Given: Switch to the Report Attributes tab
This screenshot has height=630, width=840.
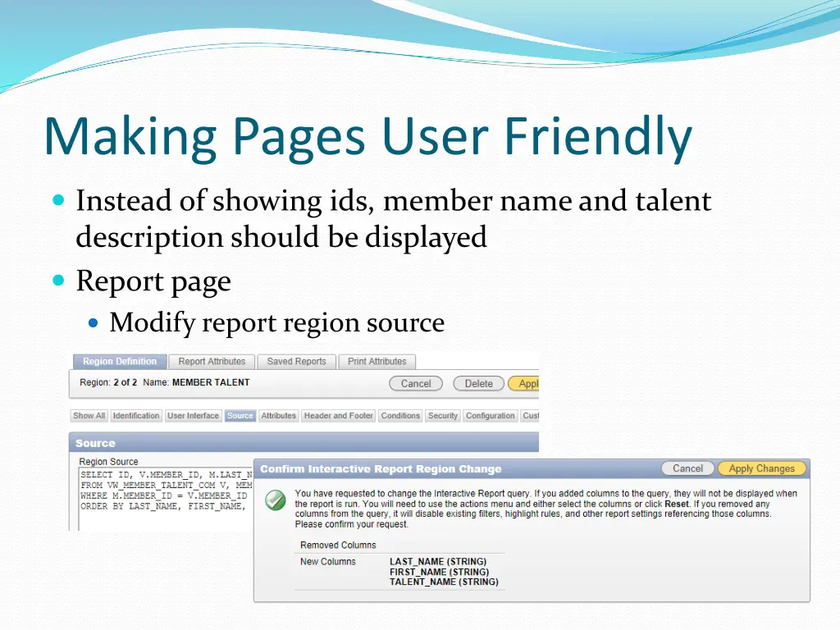Looking at the screenshot, I should pos(211,362).
